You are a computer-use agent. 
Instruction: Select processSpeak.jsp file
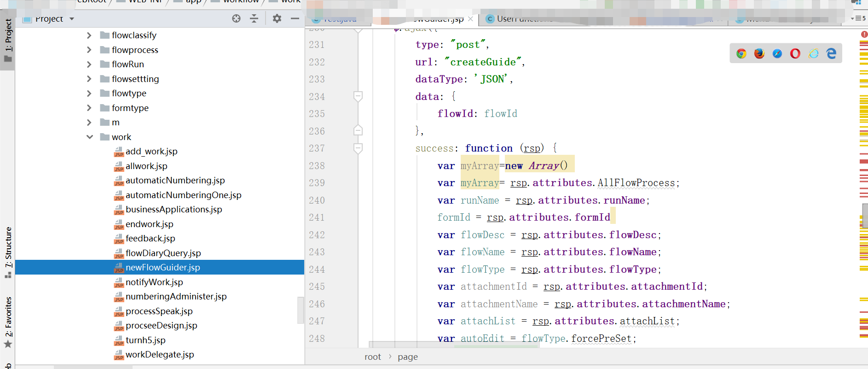159,311
